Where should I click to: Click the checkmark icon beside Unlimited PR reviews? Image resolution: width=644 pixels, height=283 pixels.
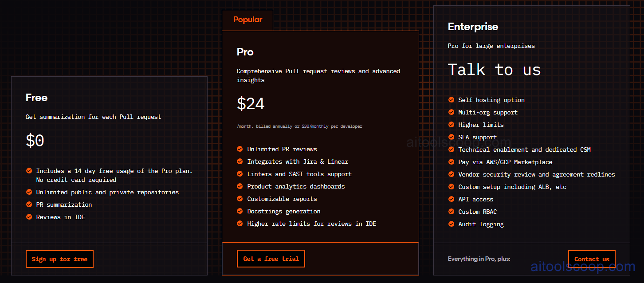(240, 149)
